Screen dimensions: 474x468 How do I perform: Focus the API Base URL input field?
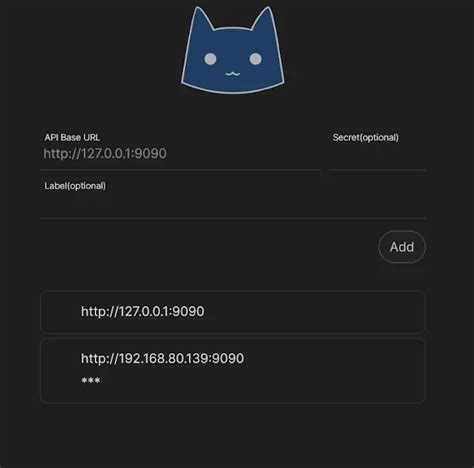click(180, 154)
